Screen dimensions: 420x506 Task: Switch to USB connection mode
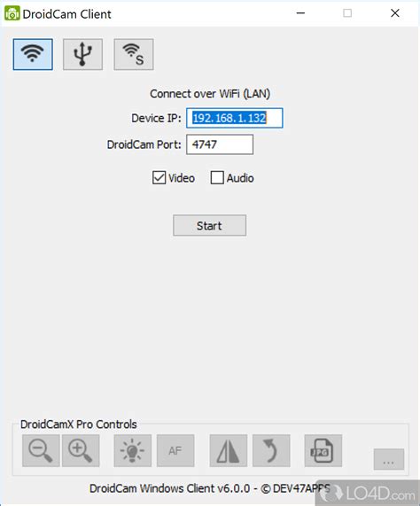(83, 54)
